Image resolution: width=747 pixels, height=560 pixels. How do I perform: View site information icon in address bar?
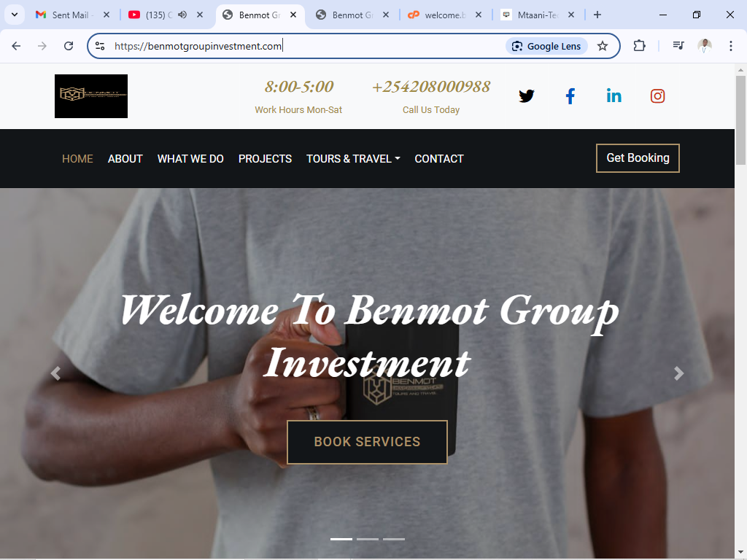point(100,46)
